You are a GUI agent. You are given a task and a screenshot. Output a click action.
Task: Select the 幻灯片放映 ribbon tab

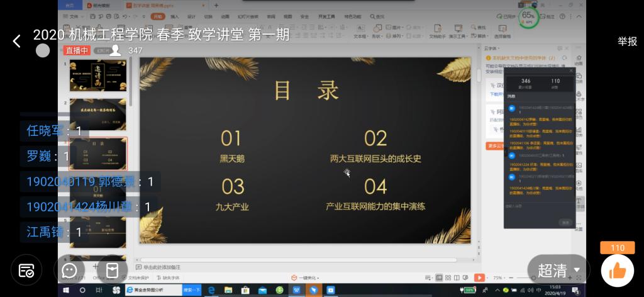pos(248,16)
